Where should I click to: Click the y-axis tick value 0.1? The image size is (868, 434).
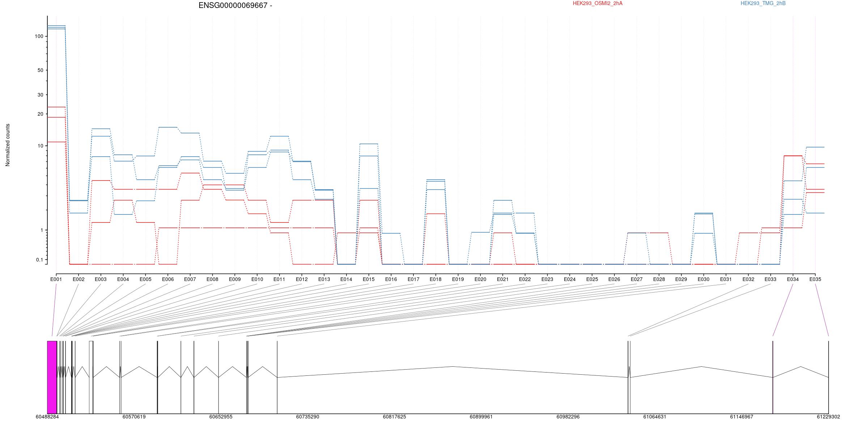pos(39,260)
